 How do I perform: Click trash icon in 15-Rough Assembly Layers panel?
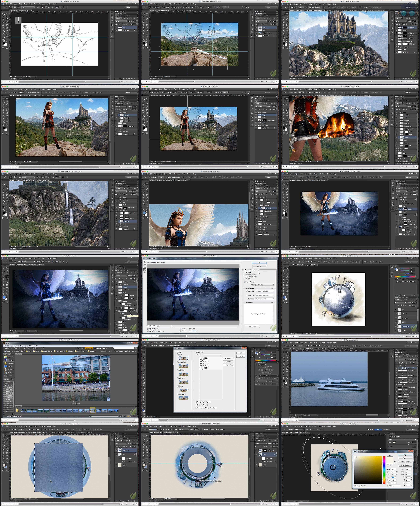(x=275, y=417)
